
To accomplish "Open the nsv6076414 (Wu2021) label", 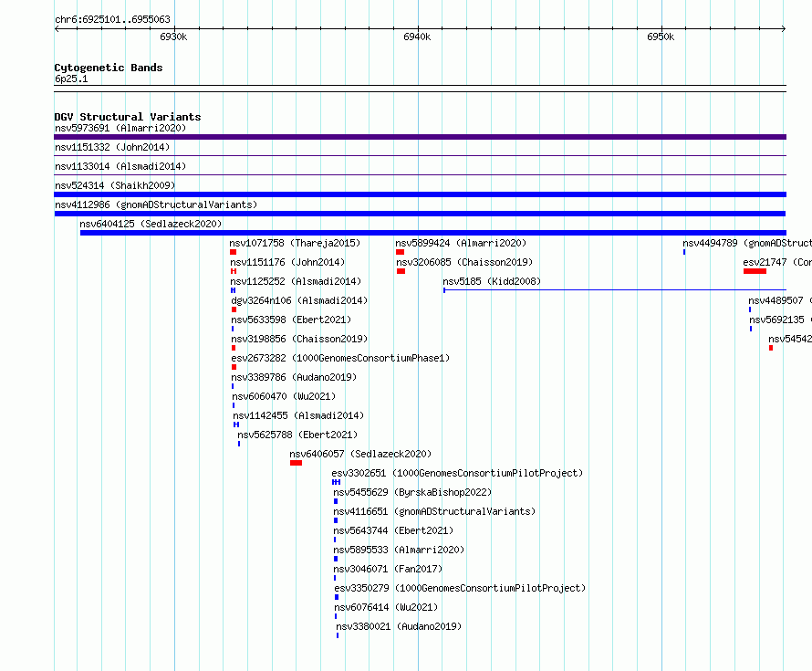I will [x=386, y=607].
